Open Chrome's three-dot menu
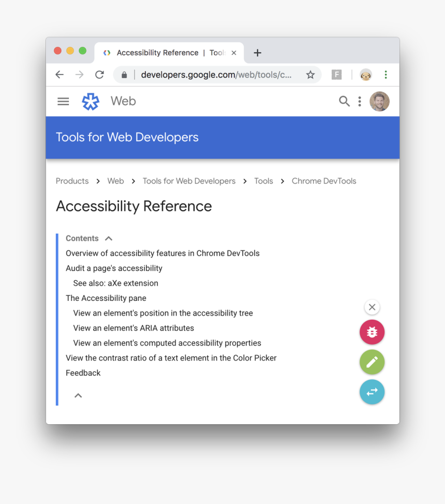The width and height of the screenshot is (445, 504). click(x=385, y=75)
